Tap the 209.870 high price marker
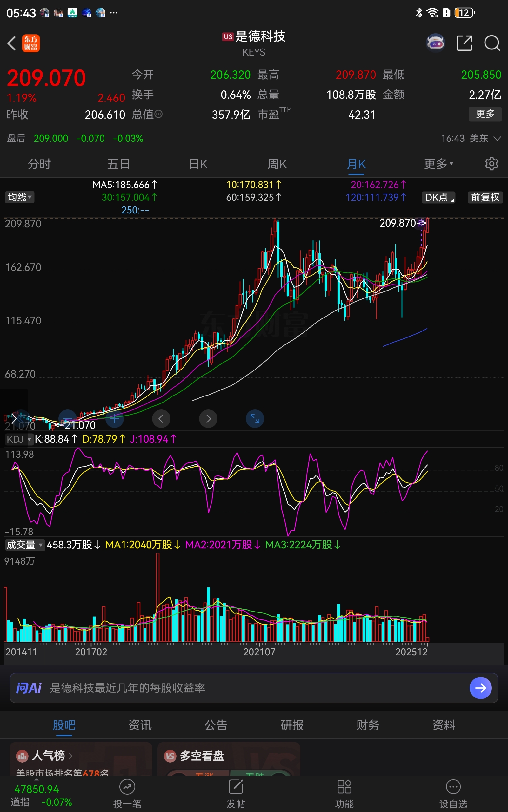 pyautogui.click(x=403, y=223)
